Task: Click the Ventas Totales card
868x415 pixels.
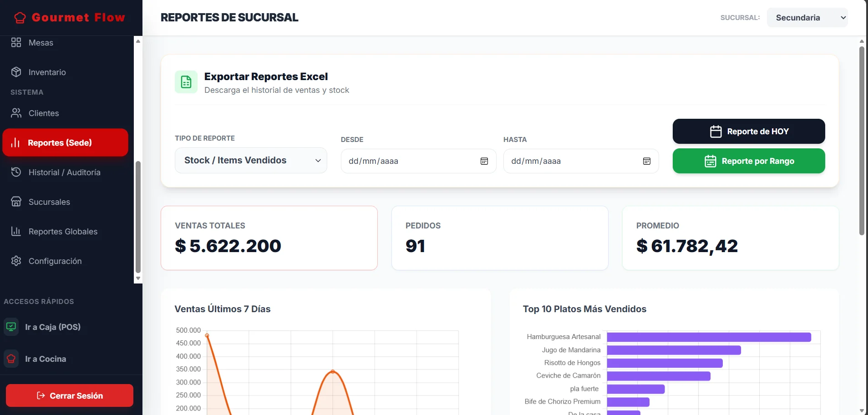Action: coord(269,238)
